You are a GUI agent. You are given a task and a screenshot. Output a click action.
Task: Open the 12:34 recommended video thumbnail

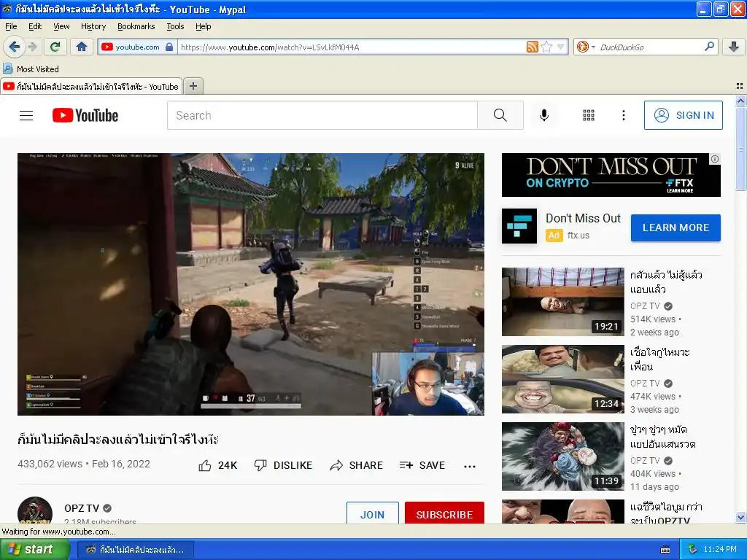[562, 379]
